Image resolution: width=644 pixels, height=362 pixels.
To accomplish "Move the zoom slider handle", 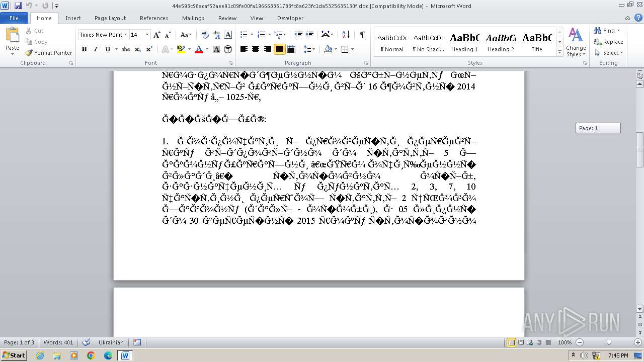I will click(x=609, y=342).
